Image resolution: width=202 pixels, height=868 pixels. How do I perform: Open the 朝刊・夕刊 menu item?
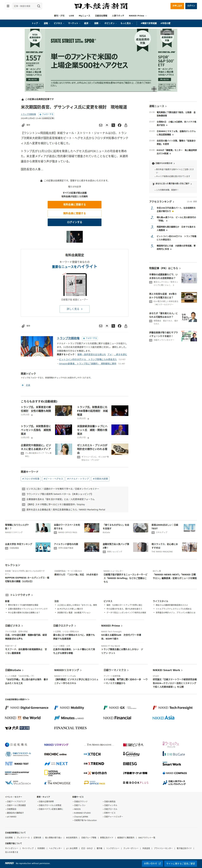pos(59,15)
